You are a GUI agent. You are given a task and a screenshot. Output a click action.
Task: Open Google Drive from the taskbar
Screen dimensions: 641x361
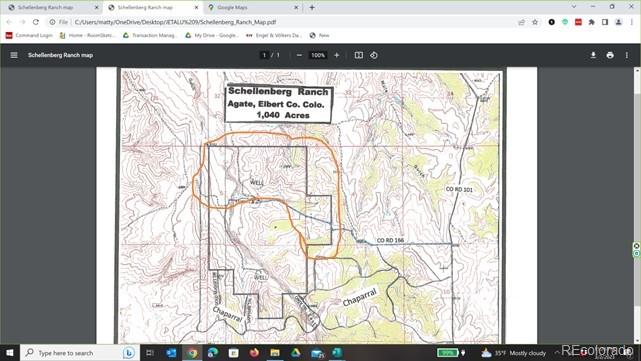pos(296,353)
